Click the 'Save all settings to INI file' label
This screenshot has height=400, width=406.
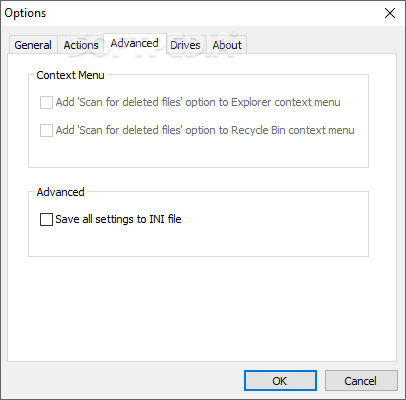118,219
